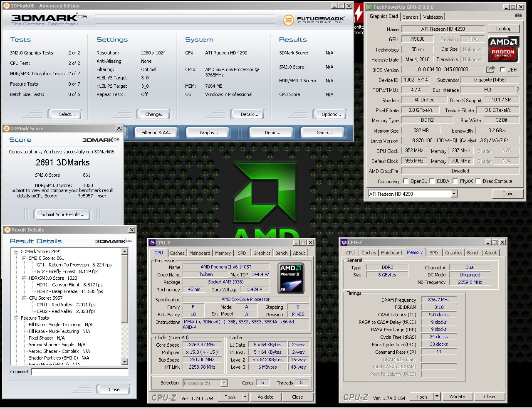Click the Core Speed 3764.97 MHz value
Image resolution: width=532 pixels, height=409 pixels.
pyautogui.click(x=202, y=345)
